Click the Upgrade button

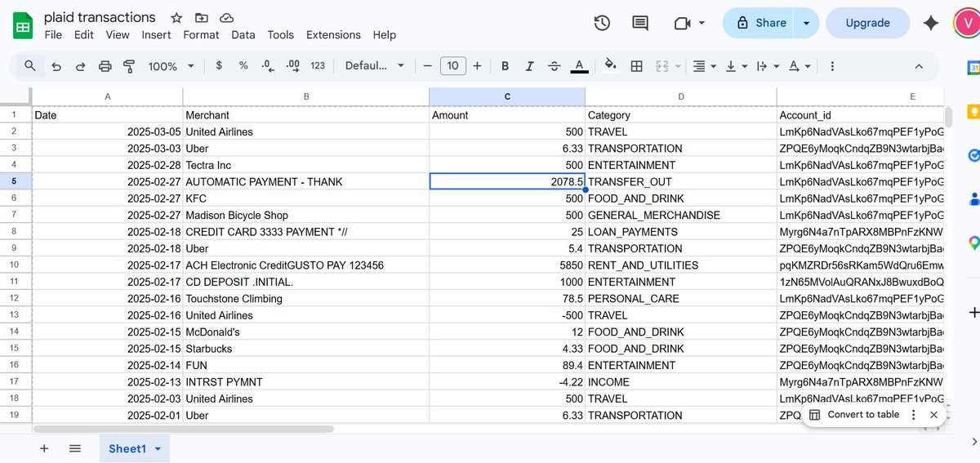pos(867,23)
